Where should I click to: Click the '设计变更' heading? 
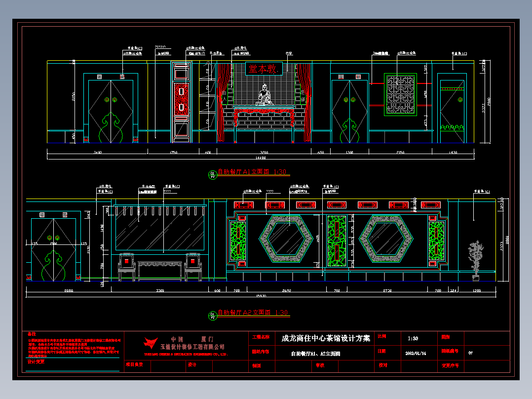pos(36,361)
